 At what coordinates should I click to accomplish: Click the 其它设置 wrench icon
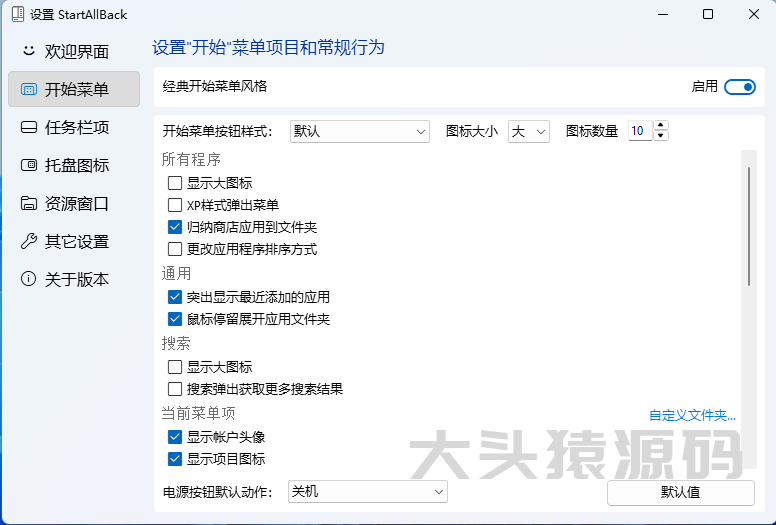(29, 241)
